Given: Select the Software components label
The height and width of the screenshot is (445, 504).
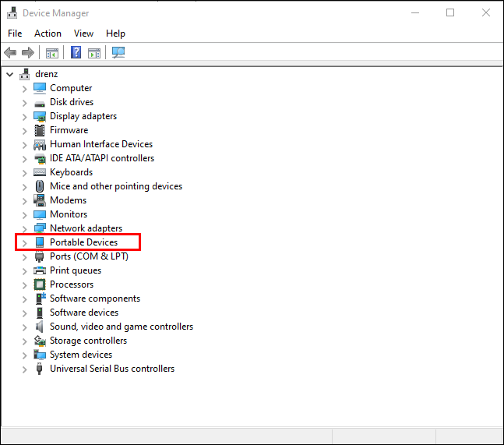Looking at the screenshot, I should (x=95, y=298).
